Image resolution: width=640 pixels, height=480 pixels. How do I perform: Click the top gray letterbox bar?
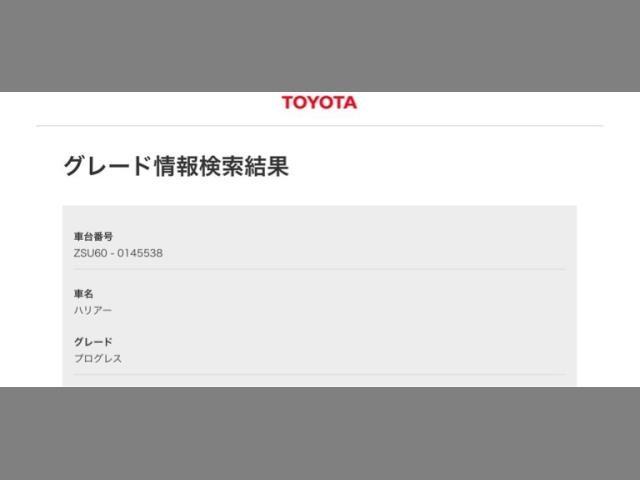(320, 46)
